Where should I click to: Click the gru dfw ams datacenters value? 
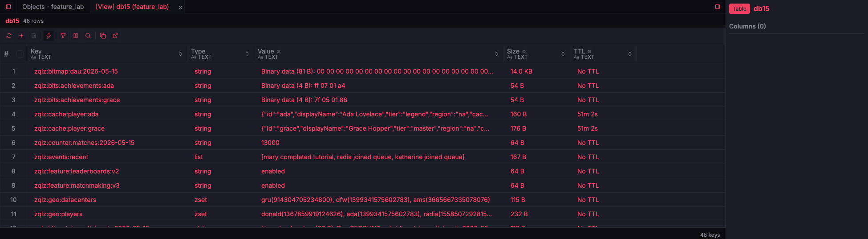(375, 200)
